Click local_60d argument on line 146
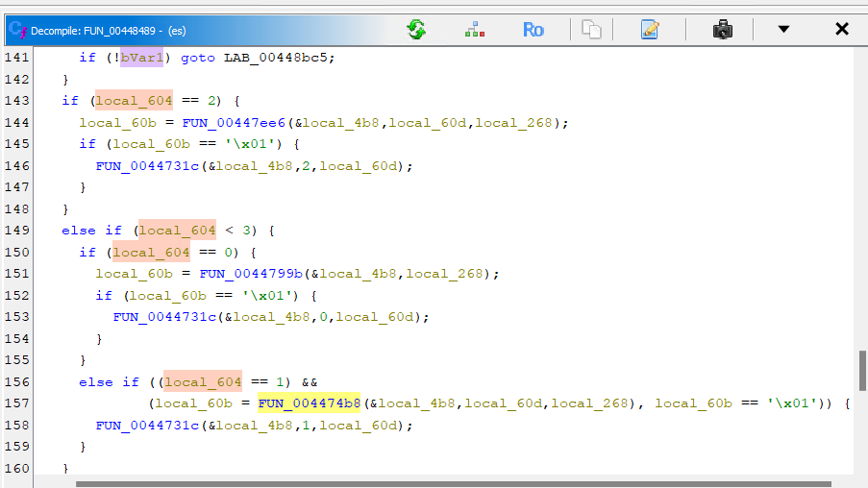This screenshot has height=488, width=868. [359, 166]
